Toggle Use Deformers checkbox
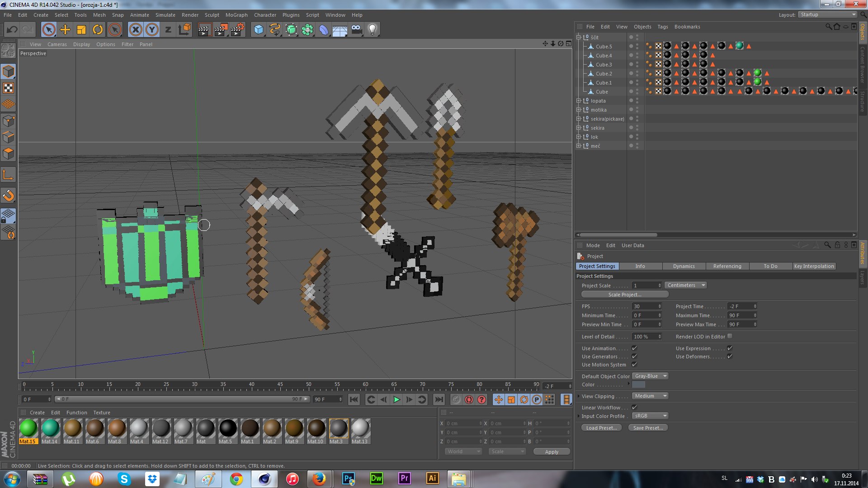 click(730, 356)
